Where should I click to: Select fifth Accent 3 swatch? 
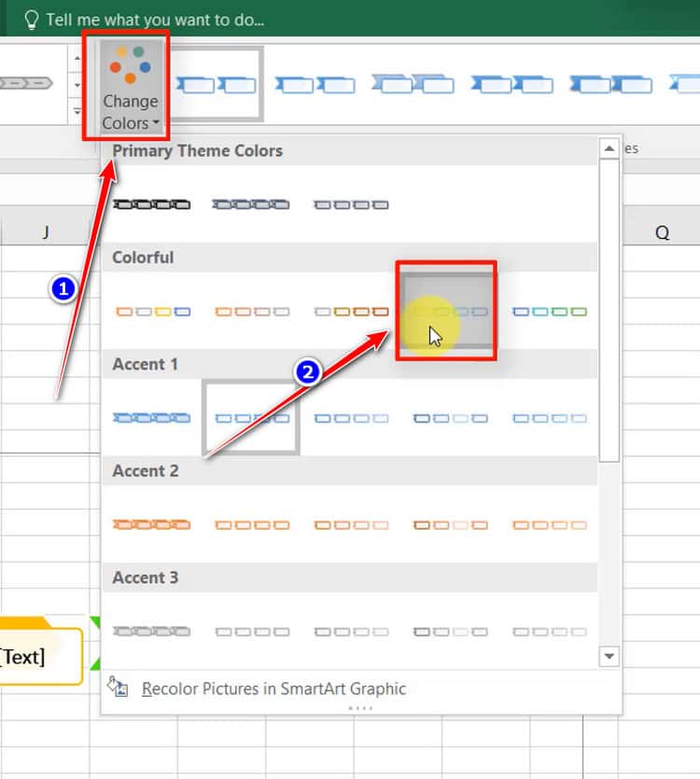point(550,632)
